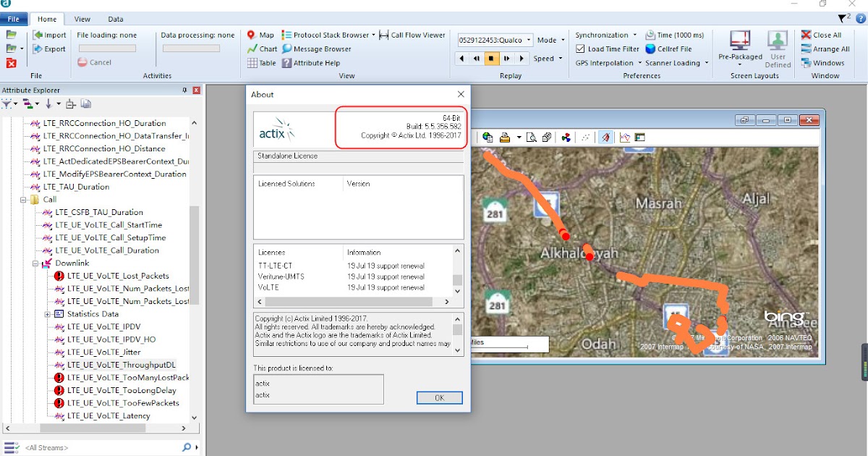Image resolution: width=868 pixels, height=456 pixels.
Task: Play replay forward
Action: pyautogui.click(x=522, y=59)
